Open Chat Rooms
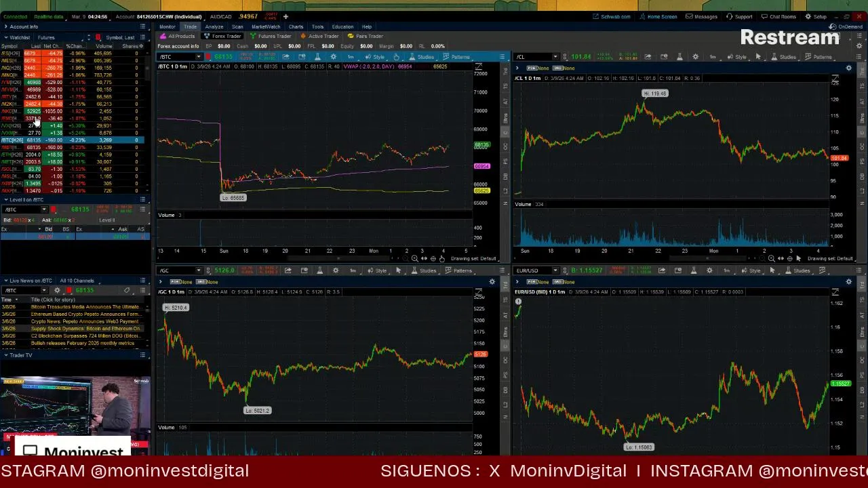This screenshot has height=488, width=868. [778, 16]
